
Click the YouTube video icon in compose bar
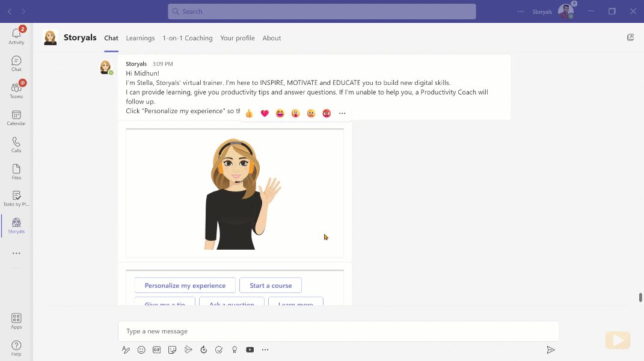click(x=250, y=350)
